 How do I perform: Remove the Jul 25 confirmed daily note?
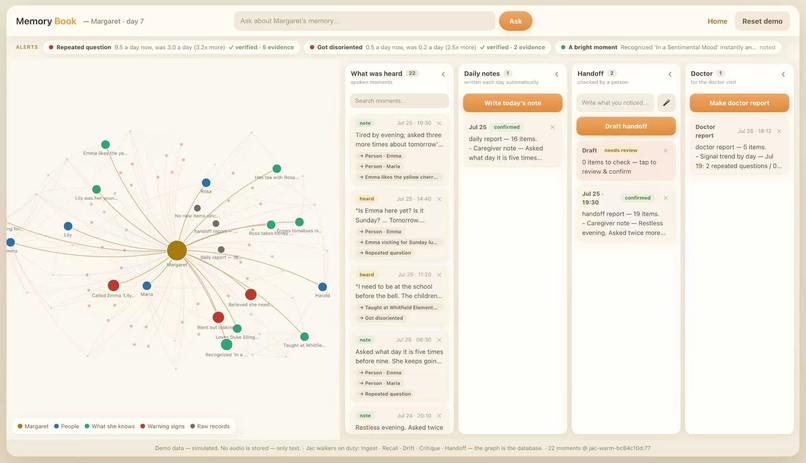click(x=553, y=127)
